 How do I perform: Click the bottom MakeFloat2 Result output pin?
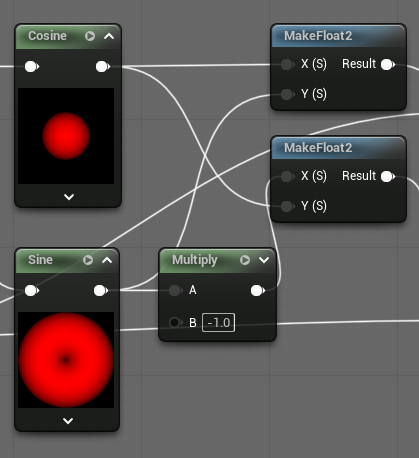[x=388, y=176]
